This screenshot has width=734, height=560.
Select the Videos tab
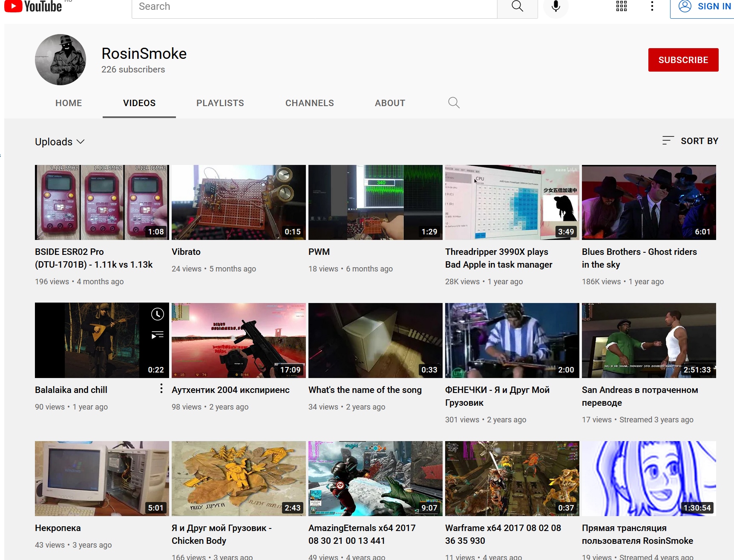[139, 103]
